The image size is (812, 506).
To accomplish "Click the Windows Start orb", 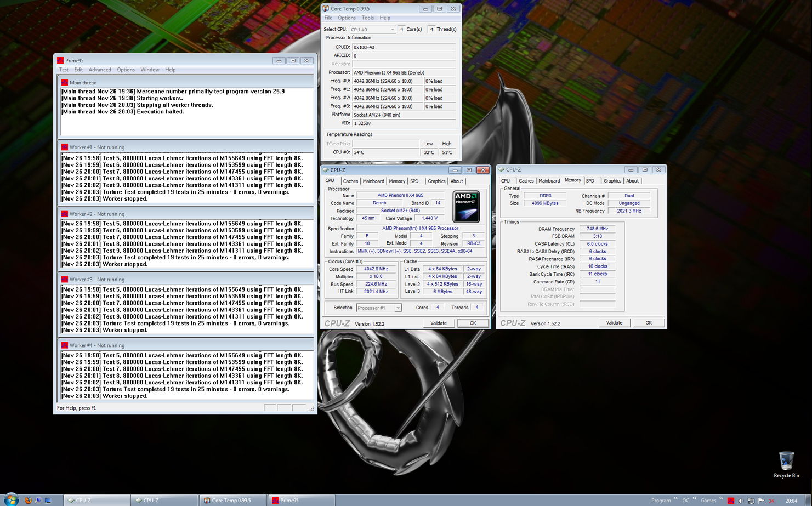I will (11, 500).
